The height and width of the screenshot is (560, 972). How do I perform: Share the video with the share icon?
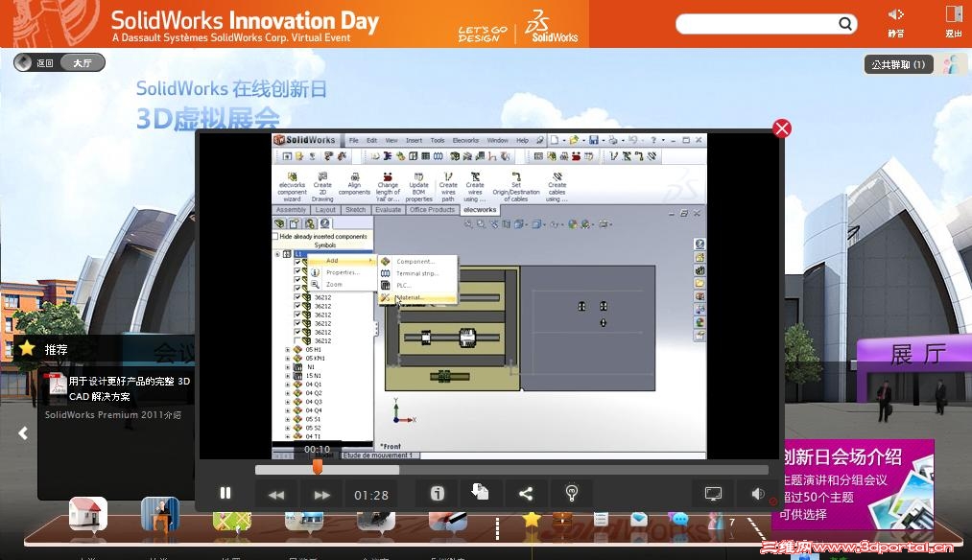526,493
